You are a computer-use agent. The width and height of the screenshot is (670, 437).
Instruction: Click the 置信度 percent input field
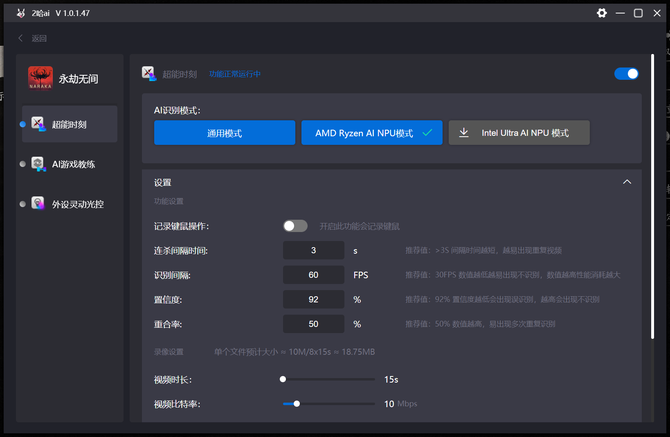(x=313, y=299)
